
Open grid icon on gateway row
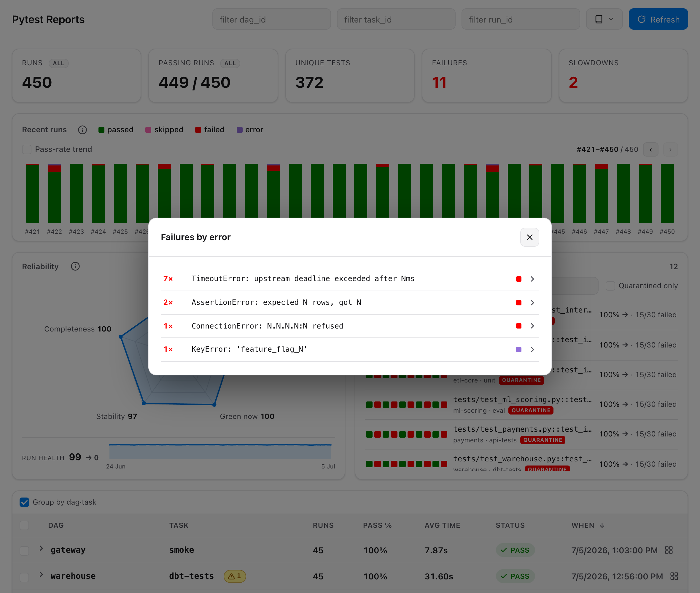[669, 550]
